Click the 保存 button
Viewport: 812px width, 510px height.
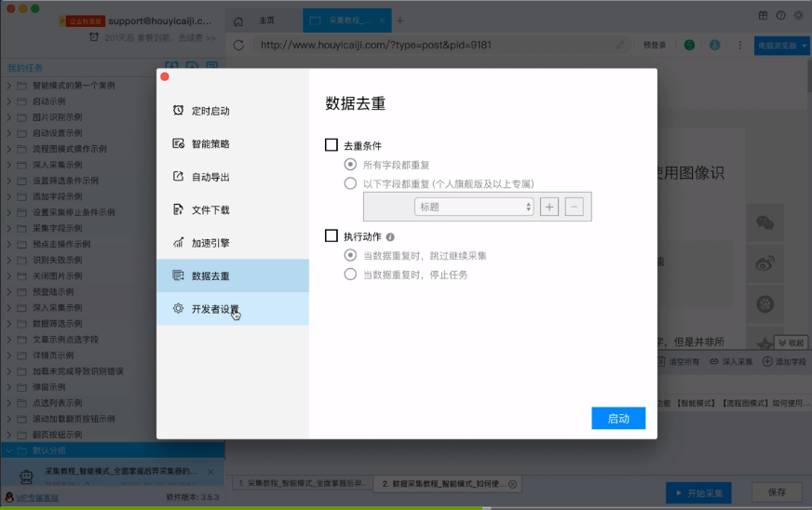click(x=777, y=492)
